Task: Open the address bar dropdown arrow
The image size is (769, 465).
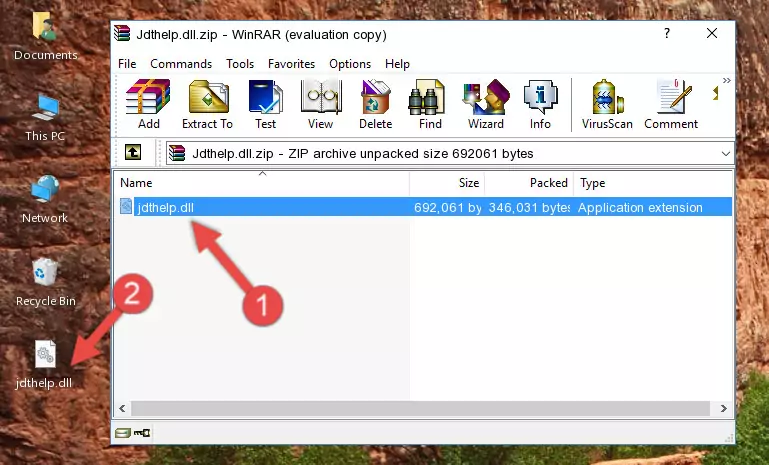Action: (725, 154)
